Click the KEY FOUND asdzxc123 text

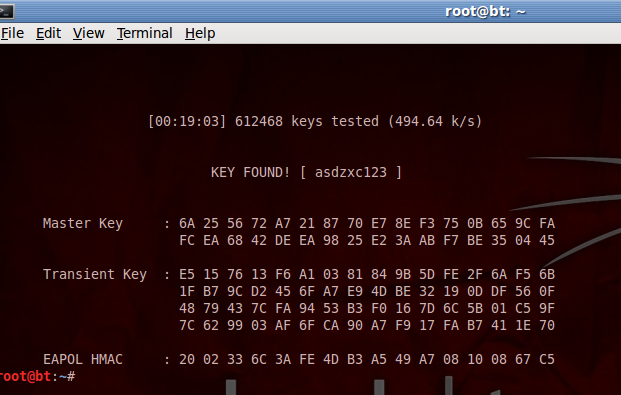tap(306, 172)
